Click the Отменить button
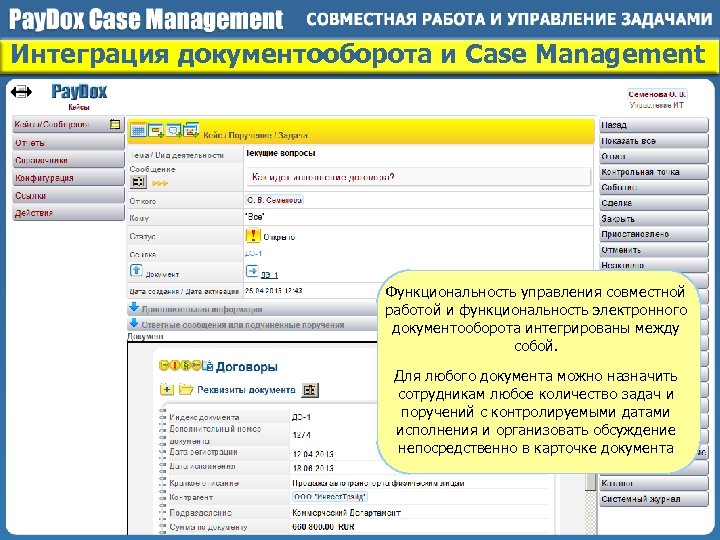The width and height of the screenshot is (720, 540). click(x=653, y=250)
